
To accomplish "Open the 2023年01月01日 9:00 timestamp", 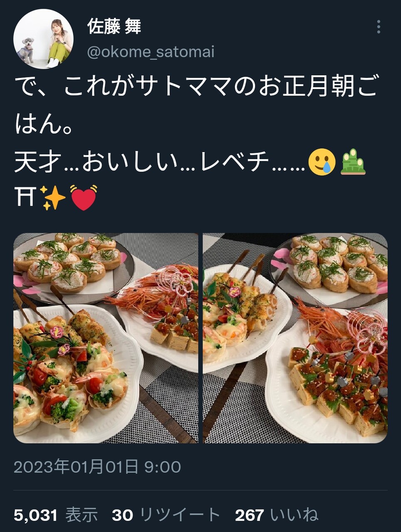I will [97, 467].
